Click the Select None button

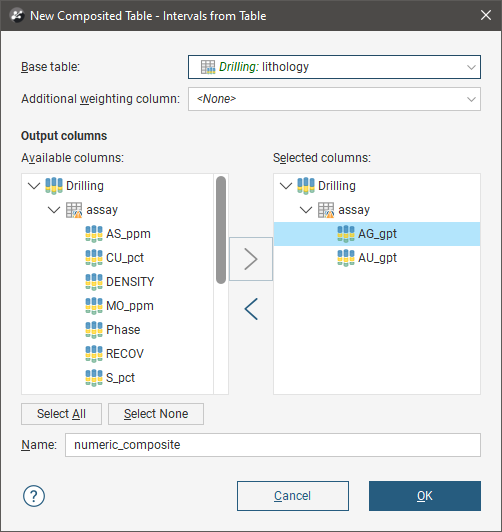(x=156, y=414)
